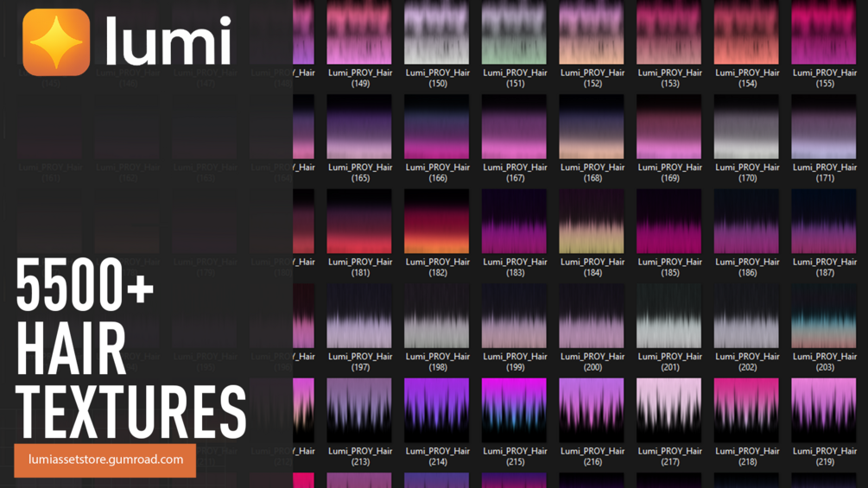Image resolution: width=868 pixels, height=488 pixels.
Task: Choose Lumi_PROY_Hair (198) texture thumbnail
Action: (x=437, y=316)
